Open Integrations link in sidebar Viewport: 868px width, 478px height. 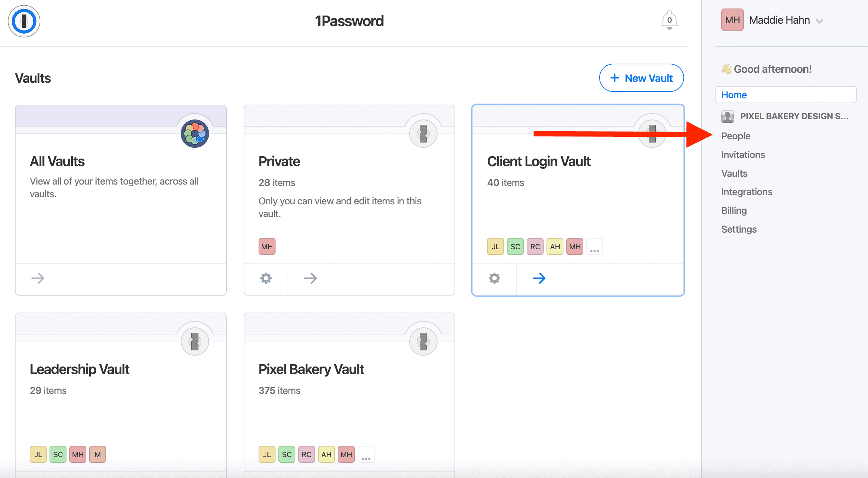point(747,192)
